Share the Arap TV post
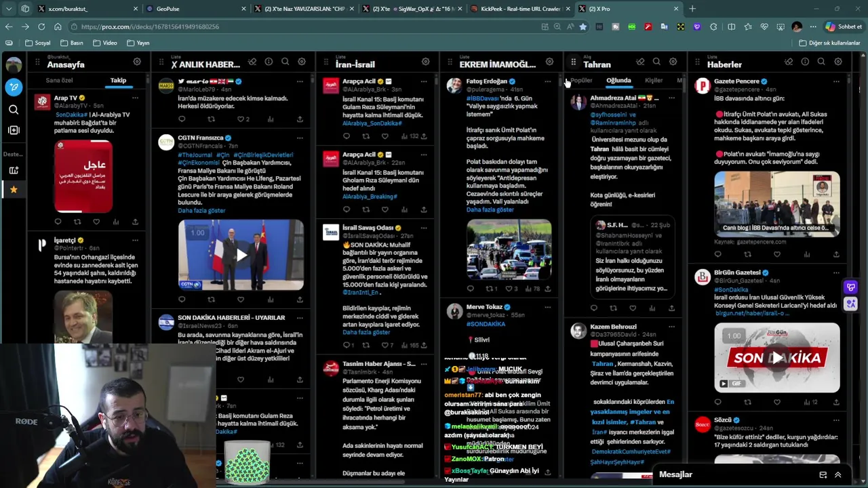868x488 pixels. (135, 222)
